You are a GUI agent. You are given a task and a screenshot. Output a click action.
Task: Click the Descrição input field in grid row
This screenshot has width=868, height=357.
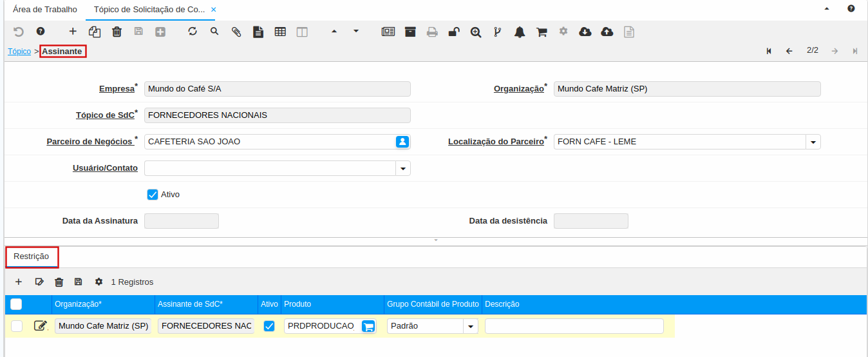(573, 326)
